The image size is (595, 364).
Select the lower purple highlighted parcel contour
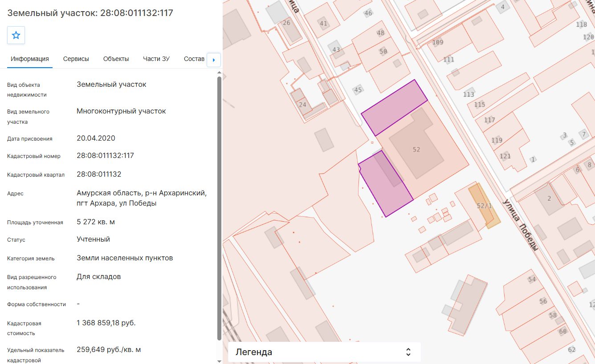[x=385, y=183]
